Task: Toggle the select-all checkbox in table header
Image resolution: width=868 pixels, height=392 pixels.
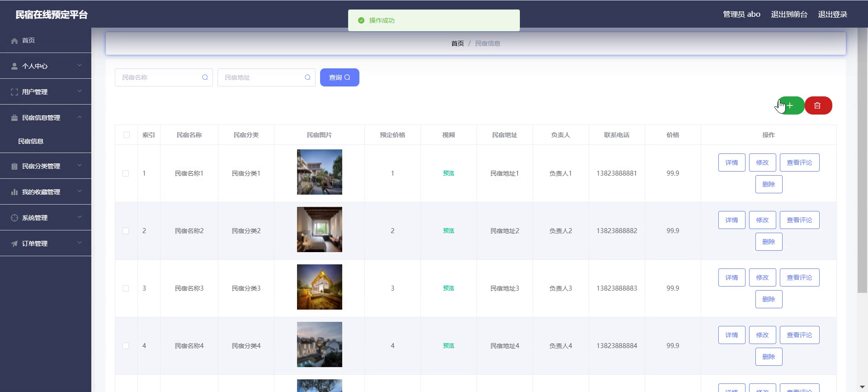Action: [x=127, y=135]
